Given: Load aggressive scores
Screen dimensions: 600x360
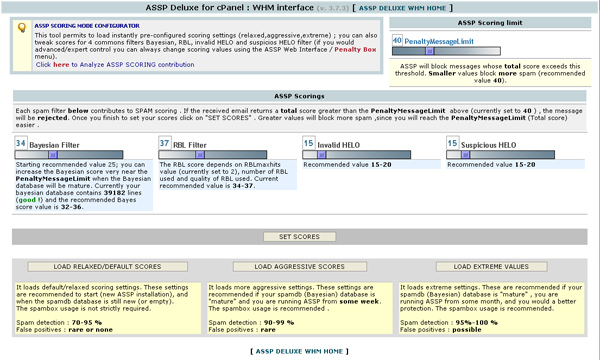Looking at the screenshot, I should point(300,267).
